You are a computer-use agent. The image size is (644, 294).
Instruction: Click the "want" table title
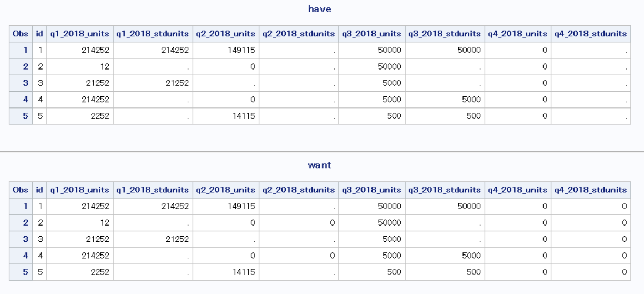(319, 165)
